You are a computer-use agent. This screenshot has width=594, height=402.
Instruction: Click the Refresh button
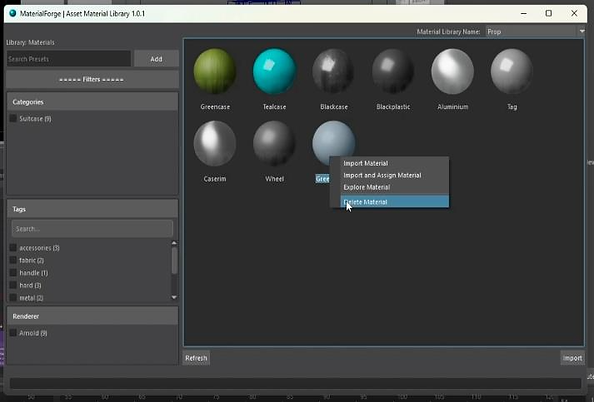pos(196,358)
